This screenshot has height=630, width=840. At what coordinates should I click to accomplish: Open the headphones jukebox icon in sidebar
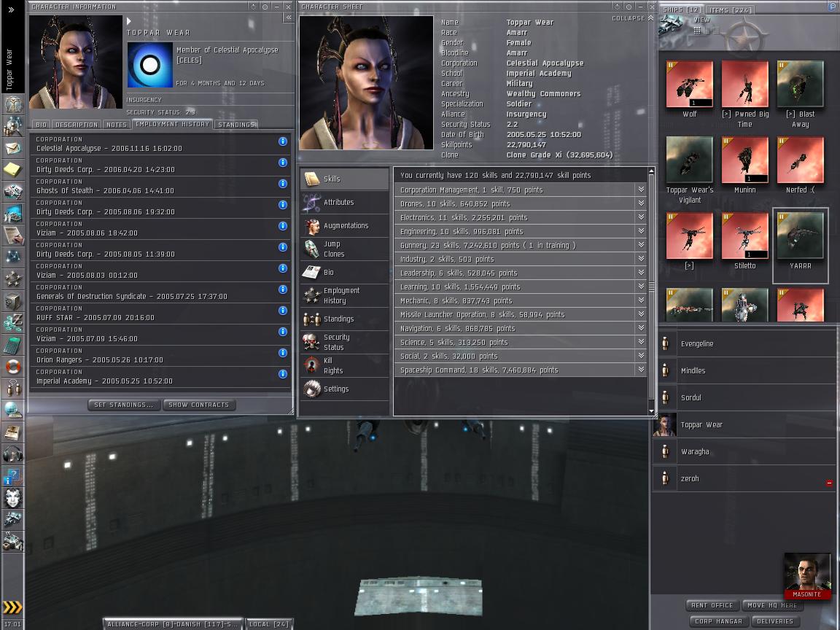pos(13,454)
